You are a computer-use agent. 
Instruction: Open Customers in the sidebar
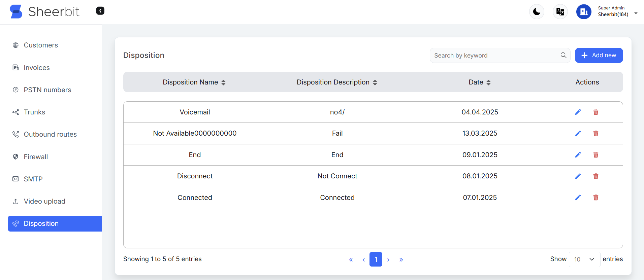coord(41,45)
